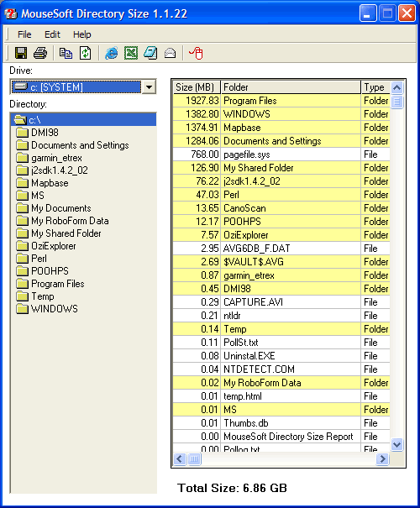Click the horizontal scrollbar right arrow

tap(382, 458)
